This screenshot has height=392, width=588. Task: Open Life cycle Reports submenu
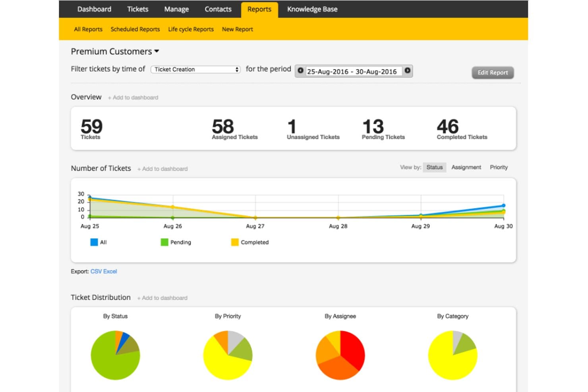191,29
